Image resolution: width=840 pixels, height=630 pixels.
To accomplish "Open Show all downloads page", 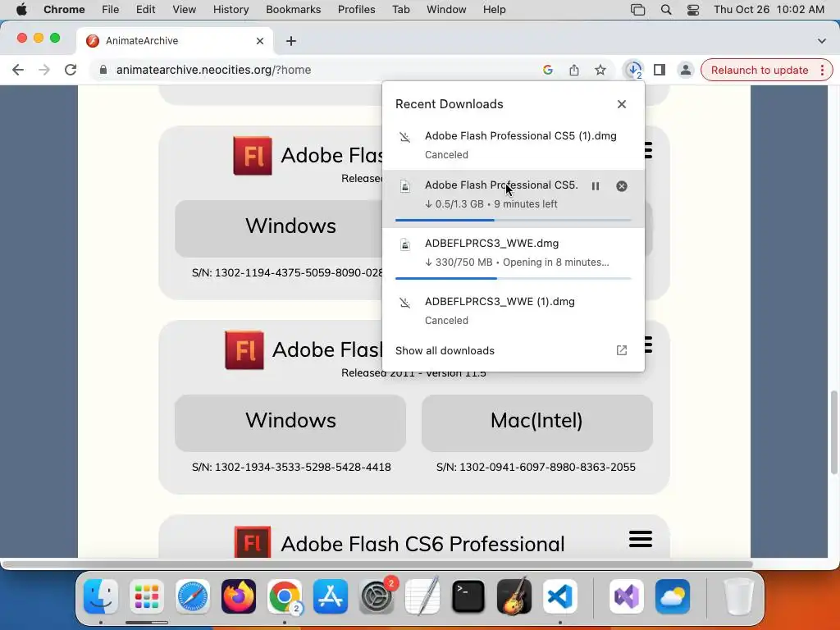I will (x=445, y=350).
